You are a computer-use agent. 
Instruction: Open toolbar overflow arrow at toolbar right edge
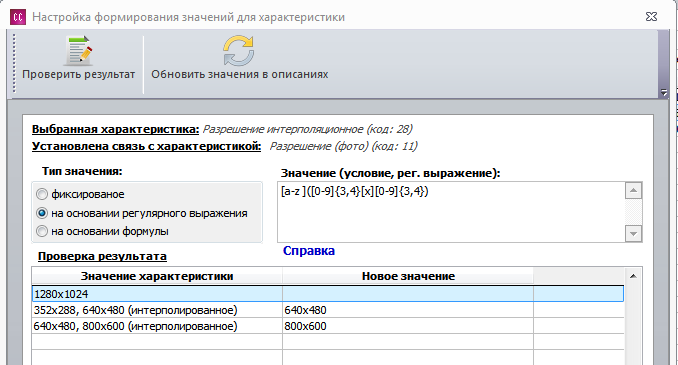664,92
